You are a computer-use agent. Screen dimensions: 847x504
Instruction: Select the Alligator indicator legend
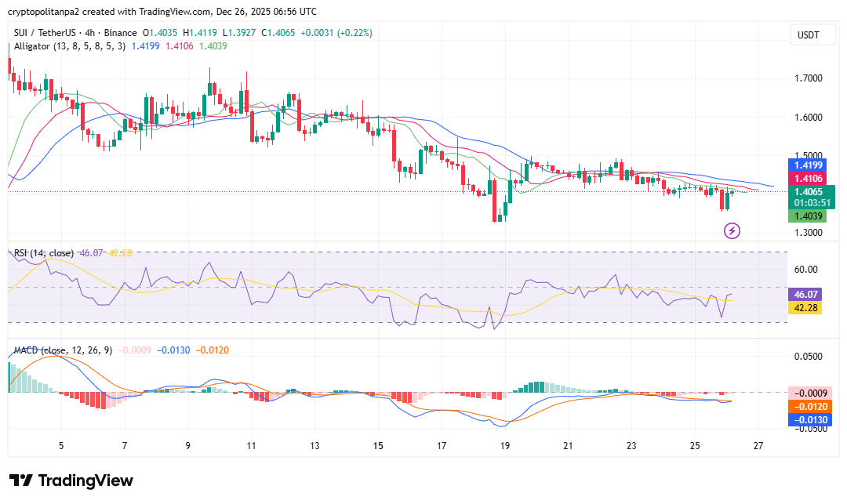(x=68, y=46)
